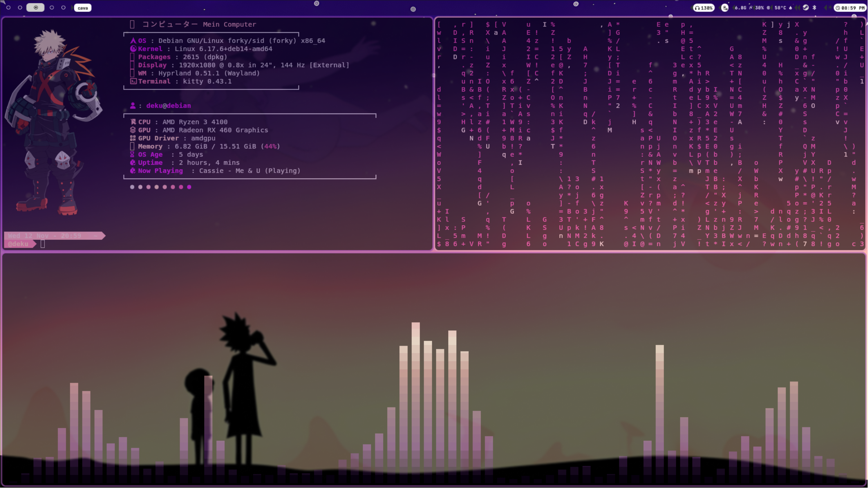Screen dimensions: 868x488
Task: Click the 6.8G memory usage module
Action: pyautogui.click(x=743, y=8)
